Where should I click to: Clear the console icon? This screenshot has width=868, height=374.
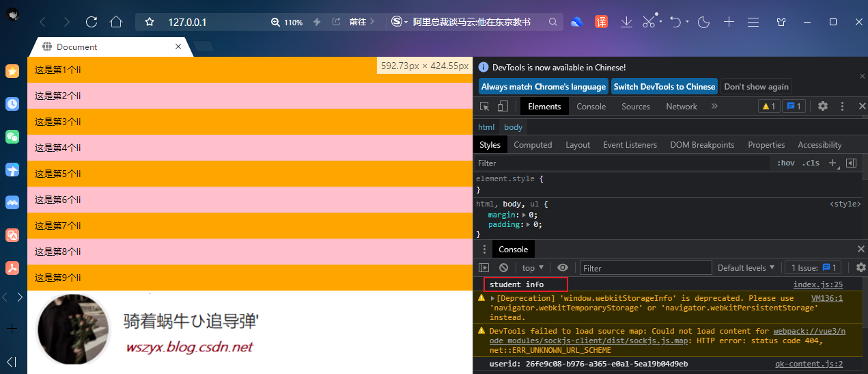503,268
